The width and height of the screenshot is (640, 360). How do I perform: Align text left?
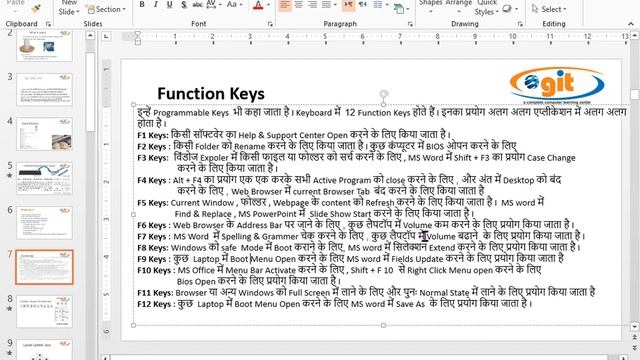click(285, 5)
